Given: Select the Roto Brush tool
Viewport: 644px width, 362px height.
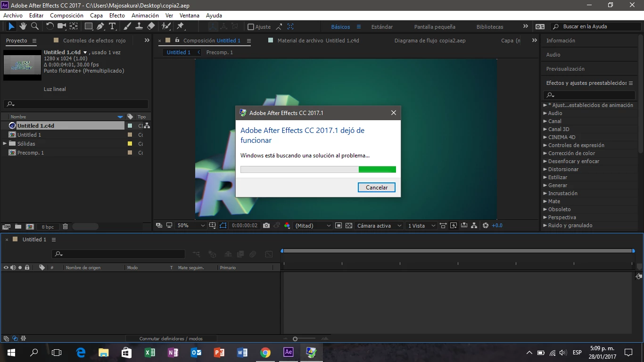Looking at the screenshot, I should pos(166,26).
